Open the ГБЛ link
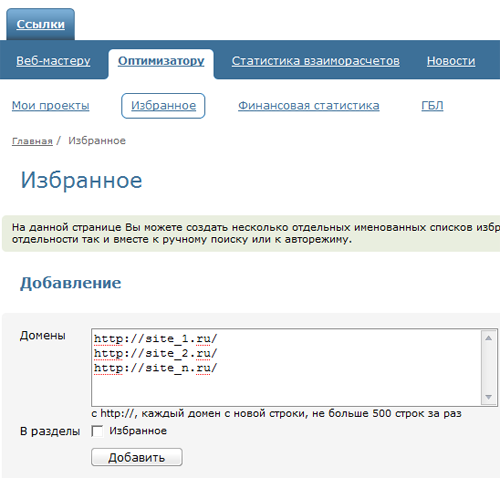The image size is (500, 478). [432, 105]
